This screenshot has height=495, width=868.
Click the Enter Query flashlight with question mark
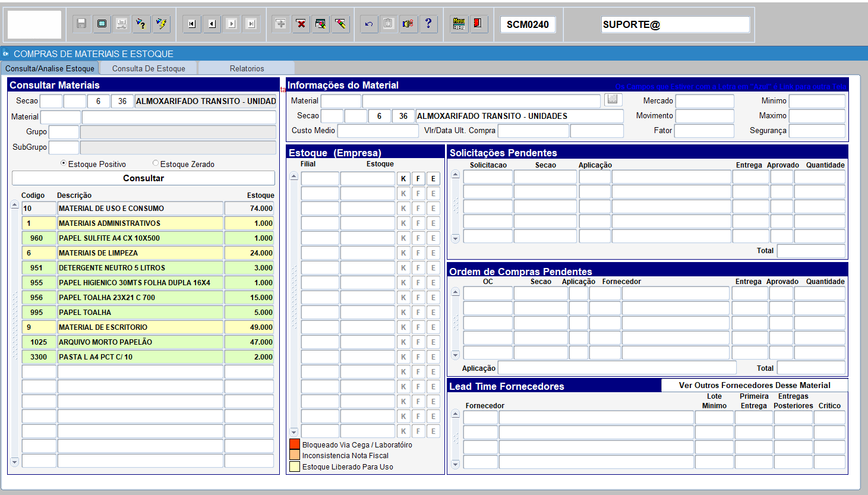(141, 24)
